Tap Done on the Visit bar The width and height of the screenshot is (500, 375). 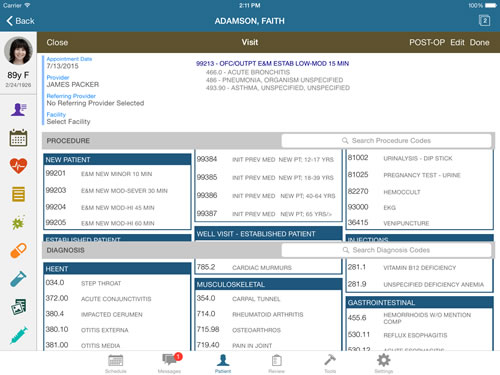tap(480, 42)
